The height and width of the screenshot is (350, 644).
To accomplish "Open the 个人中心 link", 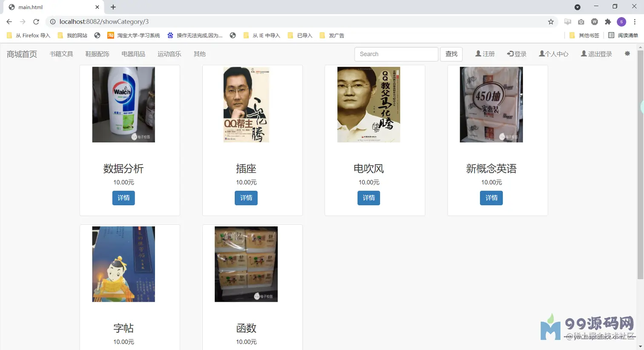I will (554, 54).
